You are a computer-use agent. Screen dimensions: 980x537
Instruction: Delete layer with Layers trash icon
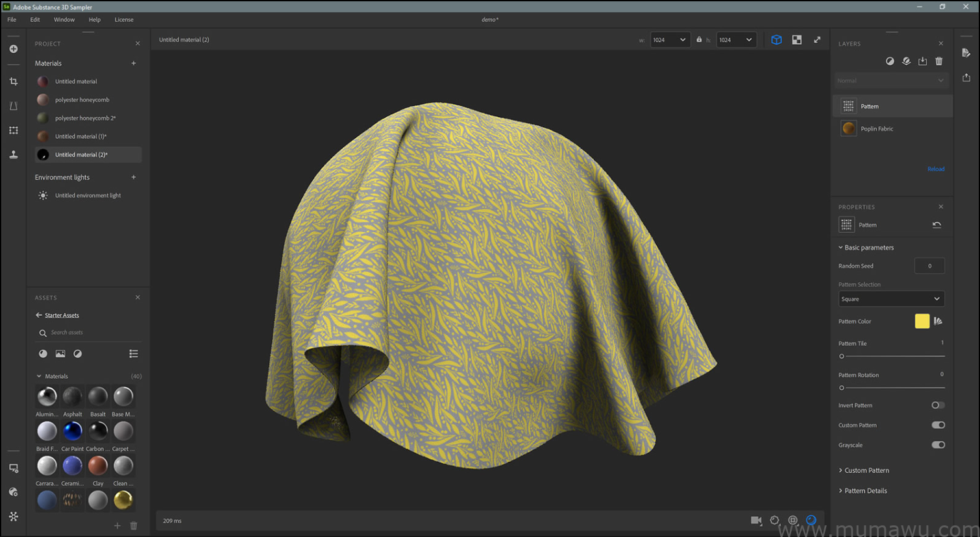(938, 61)
